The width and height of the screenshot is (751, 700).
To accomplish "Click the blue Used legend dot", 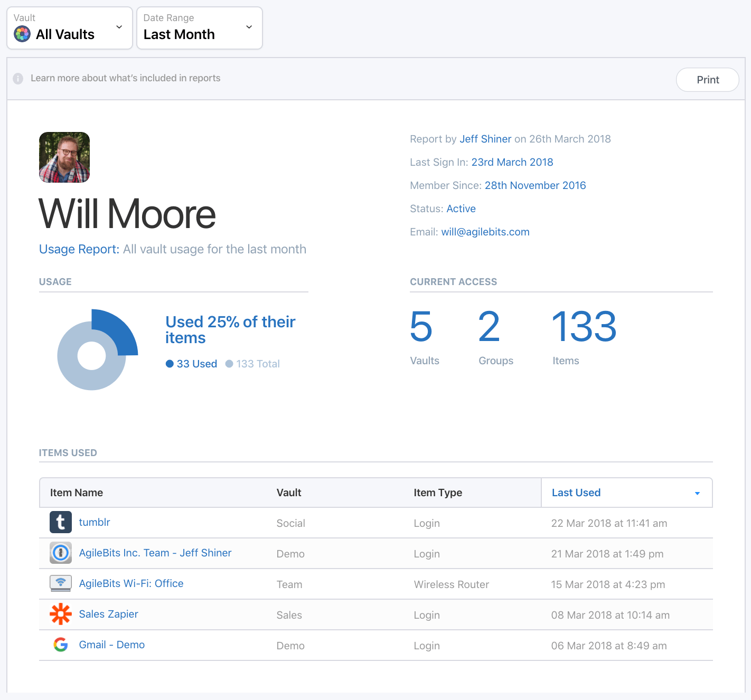I will pos(170,364).
